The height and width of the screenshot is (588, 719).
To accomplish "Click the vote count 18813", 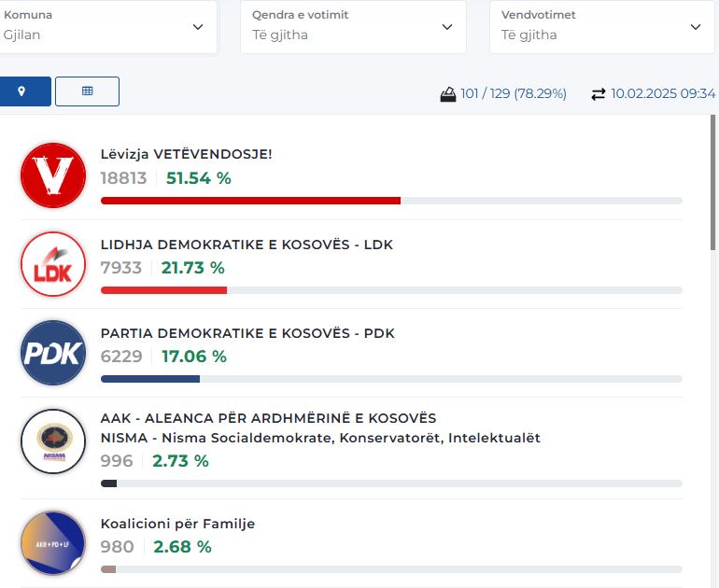I will point(123,178).
